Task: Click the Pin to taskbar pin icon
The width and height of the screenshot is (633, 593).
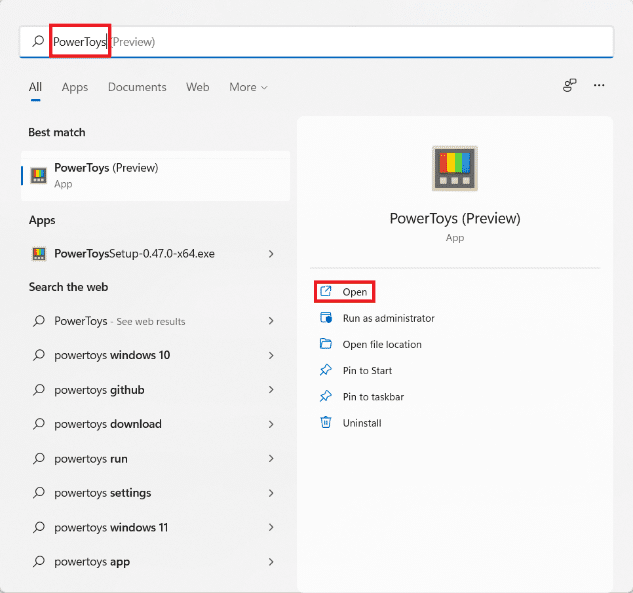Action: pyautogui.click(x=326, y=396)
